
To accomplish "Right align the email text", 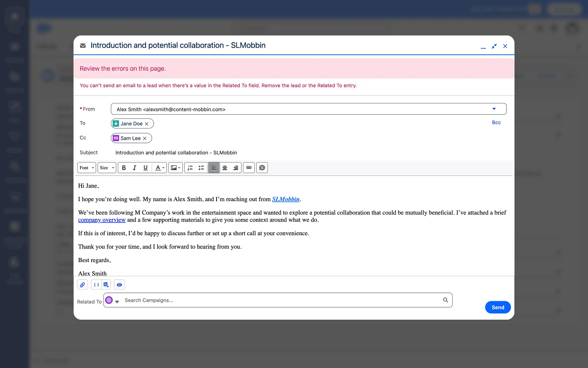I will pyautogui.click(x=236, y=168).
